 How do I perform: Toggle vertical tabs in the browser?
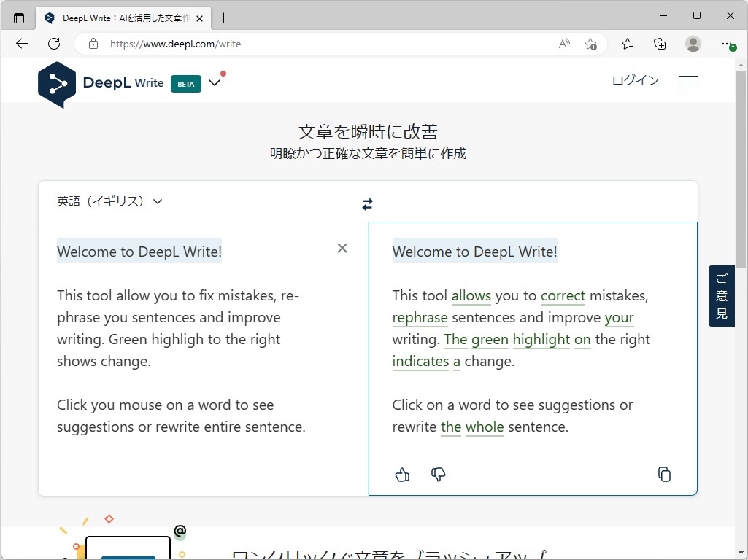pos(20,16)
